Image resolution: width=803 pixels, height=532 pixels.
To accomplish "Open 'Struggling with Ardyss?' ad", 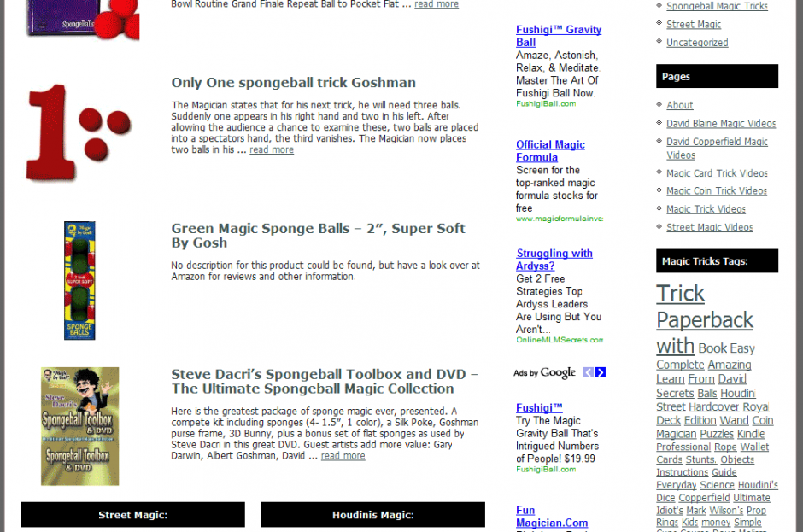I will pos(554,260).
